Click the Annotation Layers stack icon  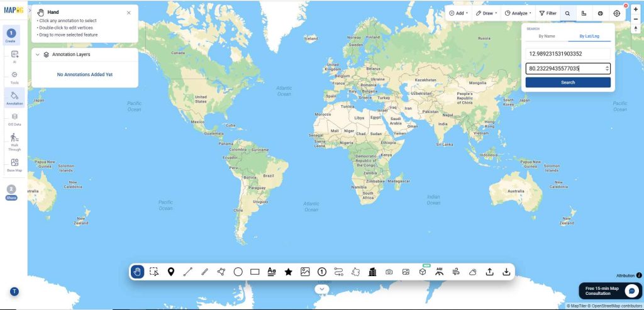point(47,55)
